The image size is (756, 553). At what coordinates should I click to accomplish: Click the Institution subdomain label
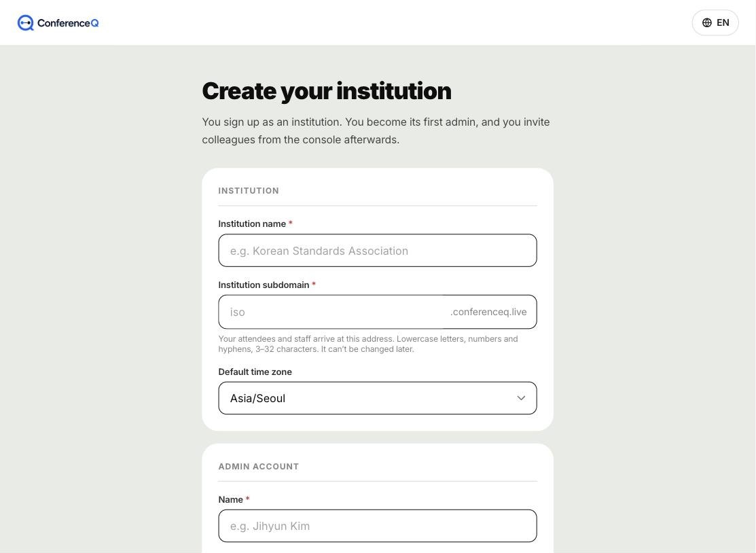(264, 285)
